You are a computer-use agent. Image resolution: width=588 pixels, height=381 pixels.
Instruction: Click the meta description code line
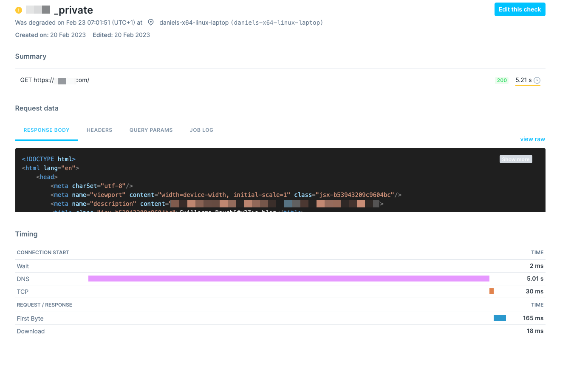pos(217,204)
